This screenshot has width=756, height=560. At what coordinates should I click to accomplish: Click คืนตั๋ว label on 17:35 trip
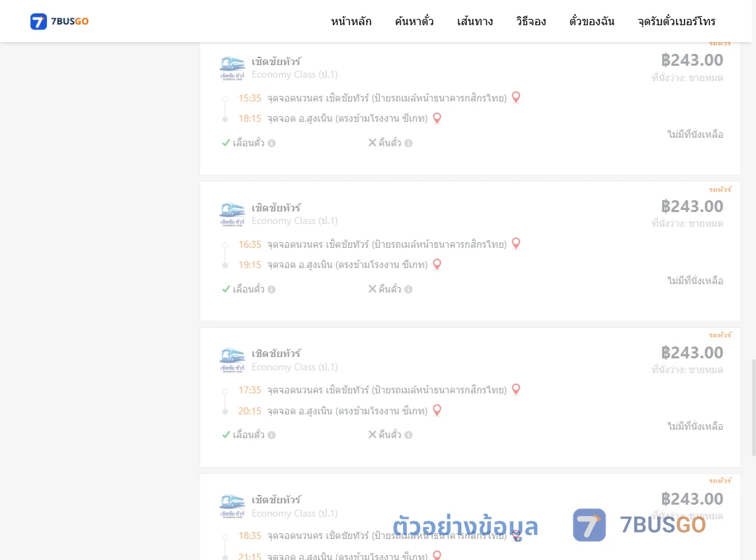[390, 435]
